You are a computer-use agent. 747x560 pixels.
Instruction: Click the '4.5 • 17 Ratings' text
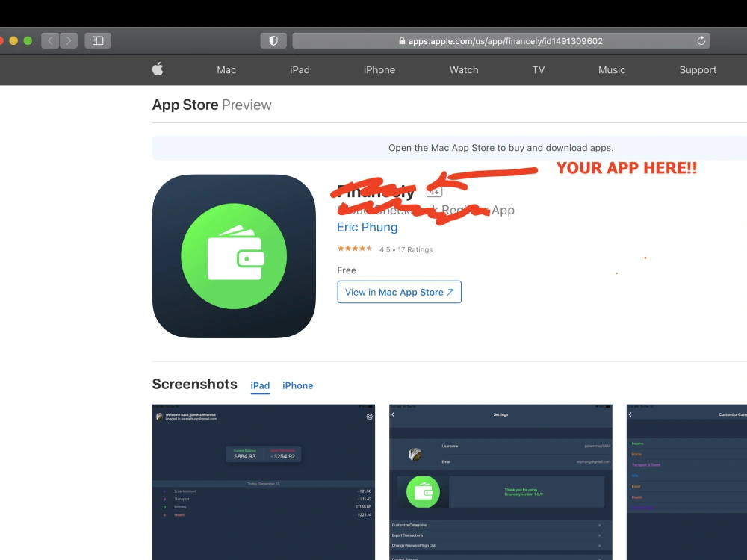click(x=406, y=249)
